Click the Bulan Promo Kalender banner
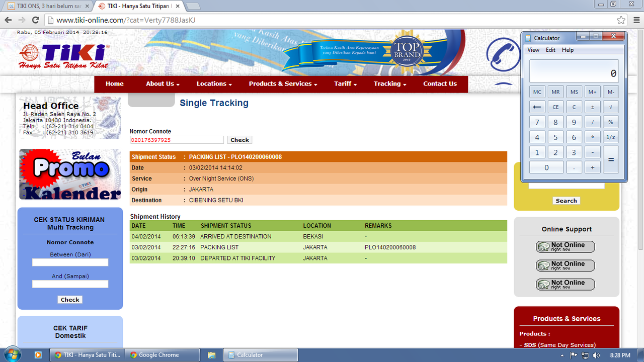The width and height of the screenshot is (644, 362). (x=70, y=174)
